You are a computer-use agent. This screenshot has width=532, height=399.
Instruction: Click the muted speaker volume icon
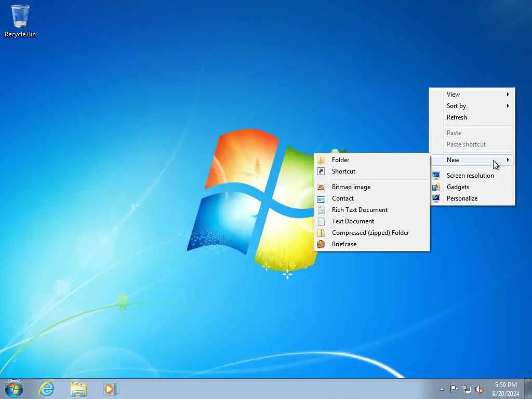480,389
